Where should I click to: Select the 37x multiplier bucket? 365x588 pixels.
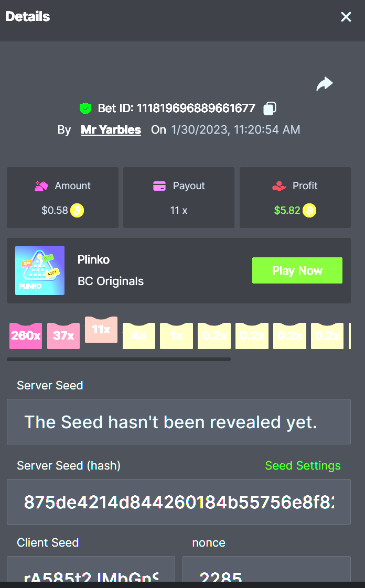point(63,335)
